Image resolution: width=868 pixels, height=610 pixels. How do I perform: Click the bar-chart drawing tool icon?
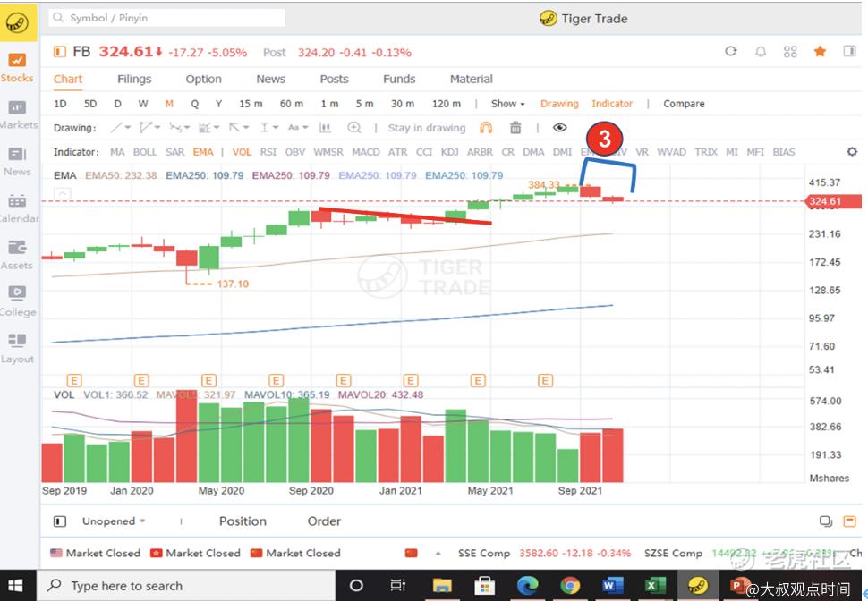325,128
